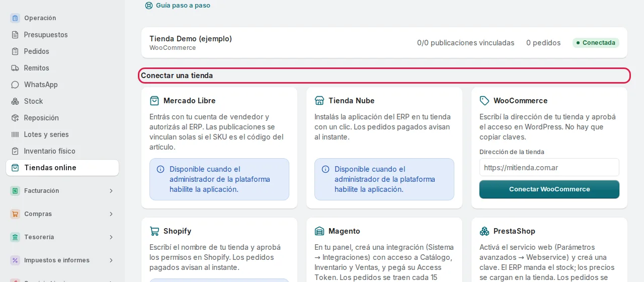The image size is (644, 282).
Task: Open the Guía paso a paso link
Action: coord(178,6)
